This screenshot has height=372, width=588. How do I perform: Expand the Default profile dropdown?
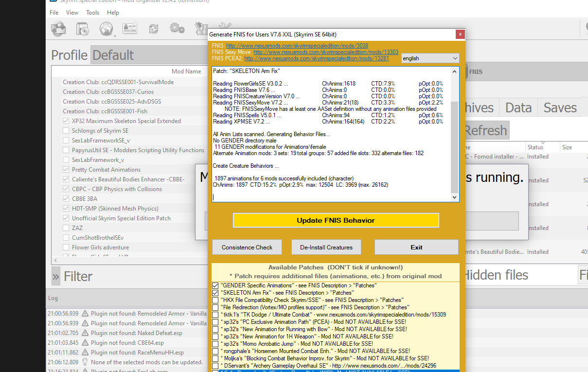[147, 55]
